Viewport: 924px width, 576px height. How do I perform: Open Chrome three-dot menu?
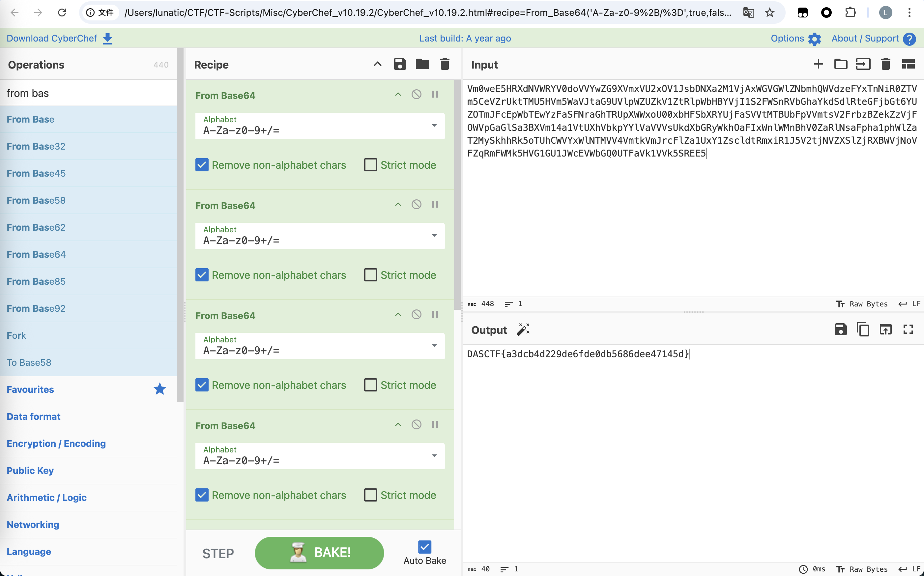pyautogui.click(x=909, y=13)
